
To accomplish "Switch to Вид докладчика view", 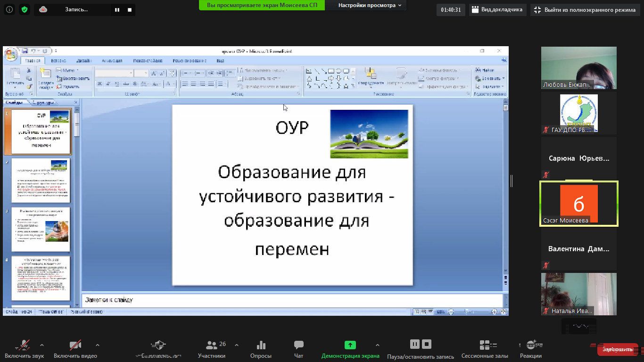I will 497,10.
